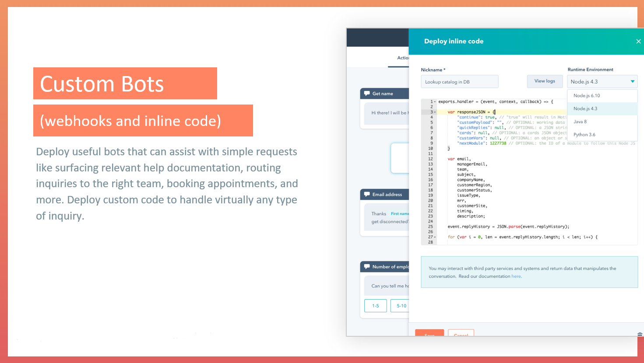Click the Email address chat bubble icon
This screenshot has height=363, width=644.
pos(367,195)
